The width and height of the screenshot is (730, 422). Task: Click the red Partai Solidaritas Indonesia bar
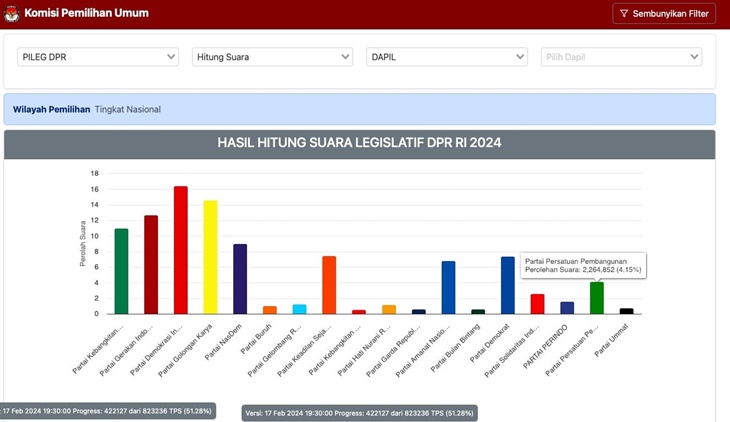pyautogui.click(x=537, y=304)
